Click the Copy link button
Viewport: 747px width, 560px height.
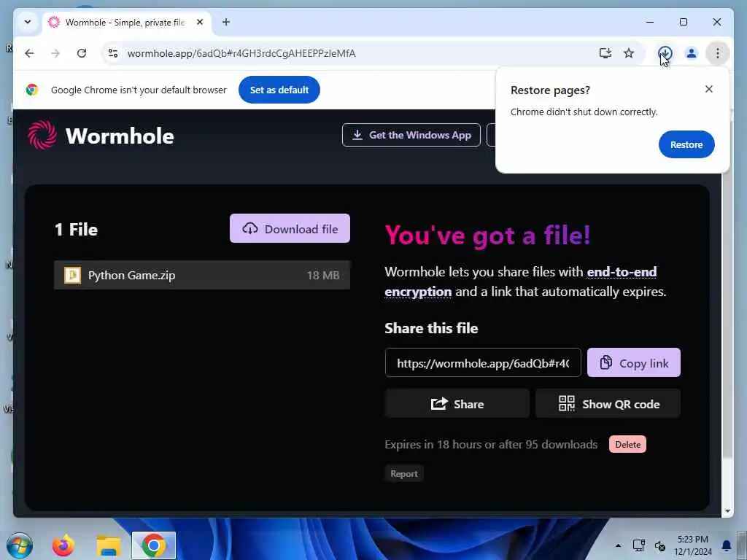coord(634,363)
